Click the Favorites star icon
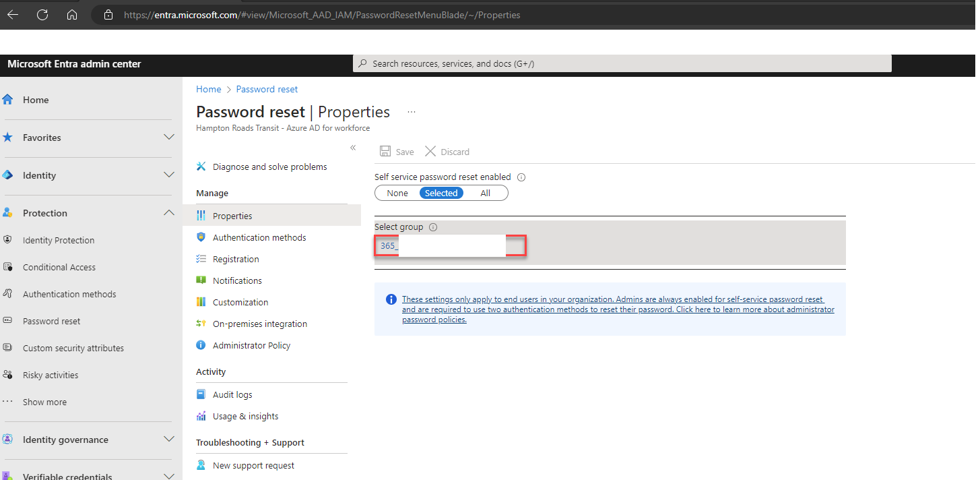This screenshot has height=480, width=980. [x=8, y=138]
